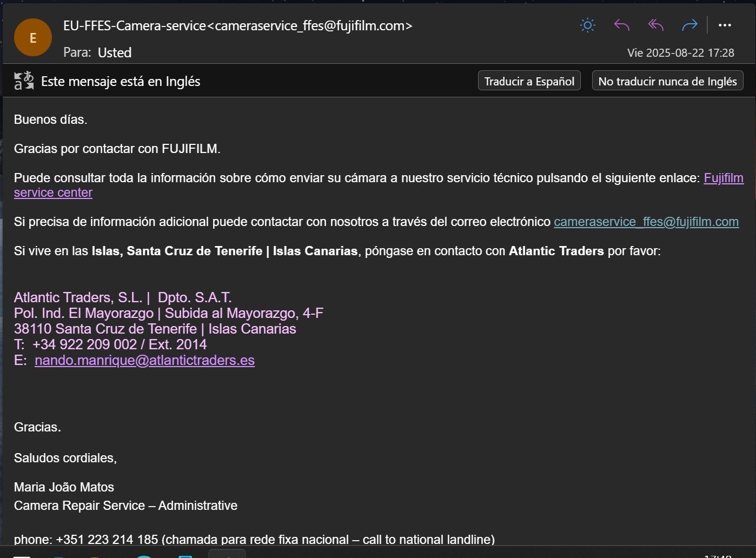
Task: Click the phone number +34 922 209 002
Action: point(84,344)
